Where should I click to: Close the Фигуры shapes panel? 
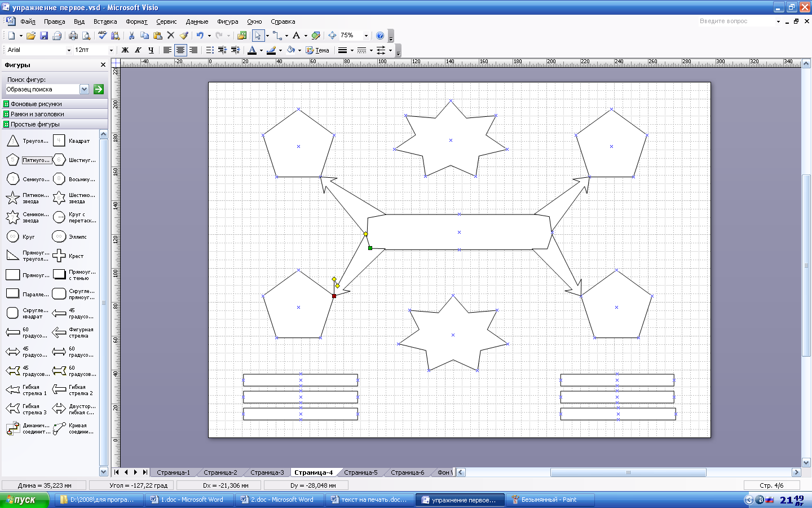pyautogui.click(x=103, y=65)
